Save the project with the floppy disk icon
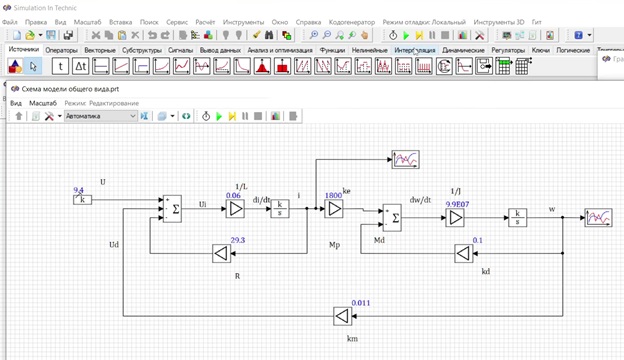The height and width of the screenshot is (360, 624). 51,35
